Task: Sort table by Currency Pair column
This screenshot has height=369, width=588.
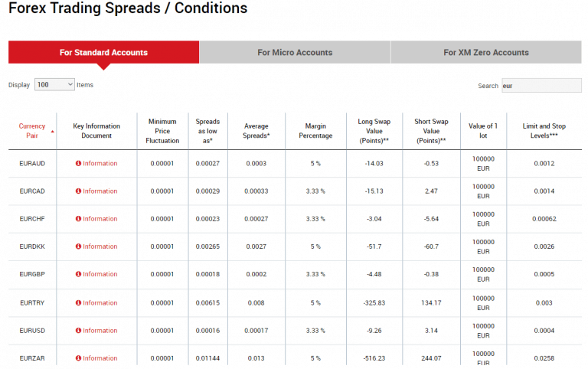Action: [32, 131]
